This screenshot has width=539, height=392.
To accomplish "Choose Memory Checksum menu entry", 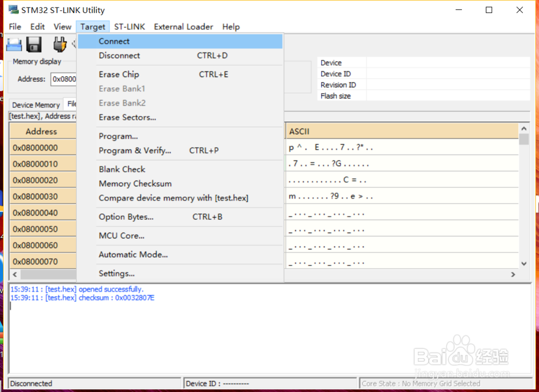I will point(180,184).
